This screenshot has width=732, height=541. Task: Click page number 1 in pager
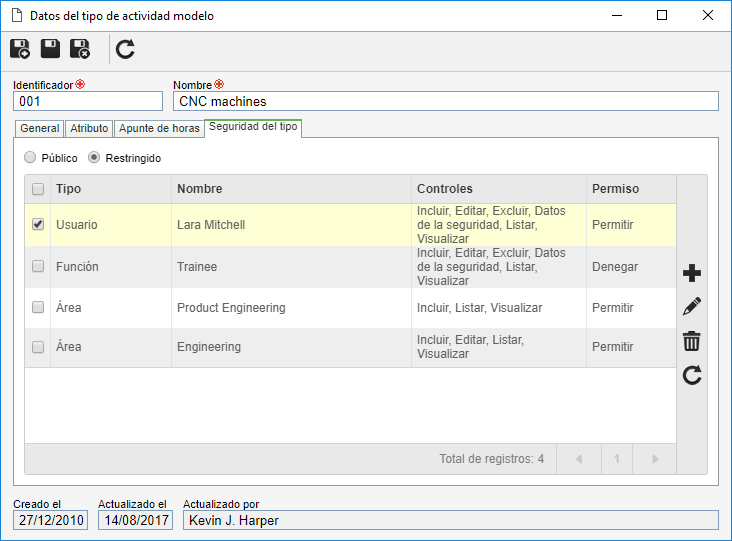[617, 459]
